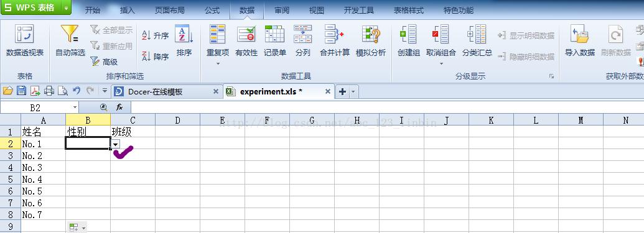Open the 记录单 record form
This screenshot has height=233, width=644.
275,40
